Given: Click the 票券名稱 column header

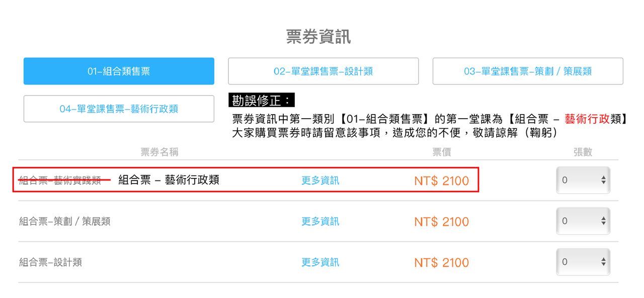Looking at the screenshot, I should [x=159, y=152].
